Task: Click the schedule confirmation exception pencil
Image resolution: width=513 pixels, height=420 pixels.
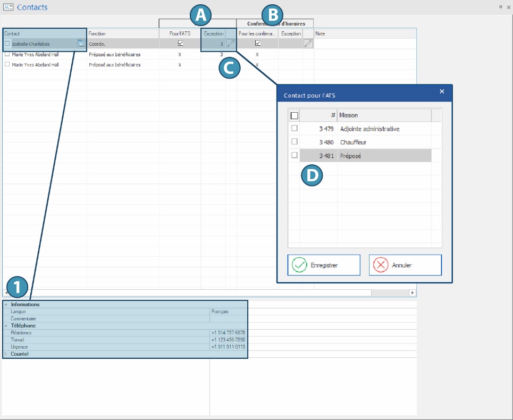Action: click(x=308, y=44)
